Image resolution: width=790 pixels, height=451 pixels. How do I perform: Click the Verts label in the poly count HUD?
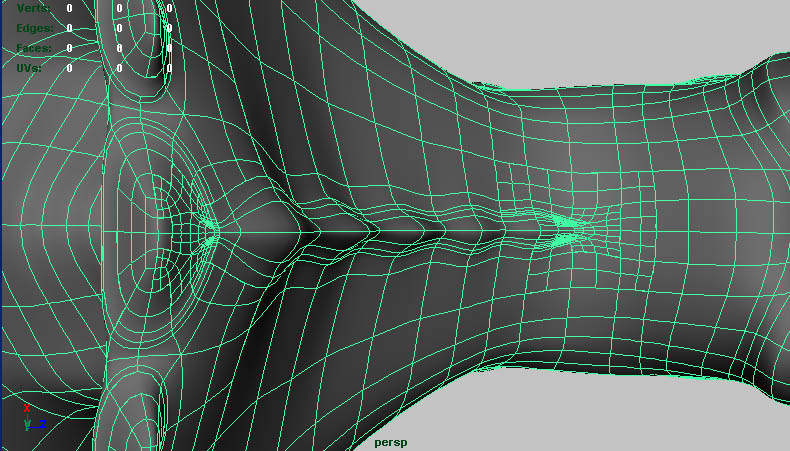point(34,8)
